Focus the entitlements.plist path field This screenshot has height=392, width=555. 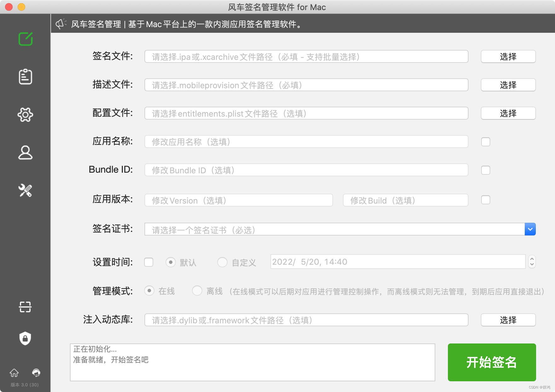click(306, 113)
